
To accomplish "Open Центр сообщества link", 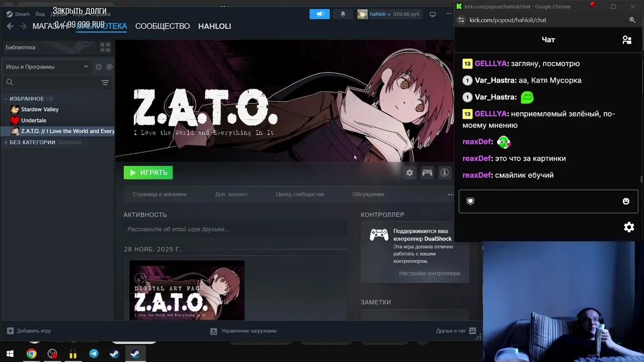I will [x=300, y=194].
